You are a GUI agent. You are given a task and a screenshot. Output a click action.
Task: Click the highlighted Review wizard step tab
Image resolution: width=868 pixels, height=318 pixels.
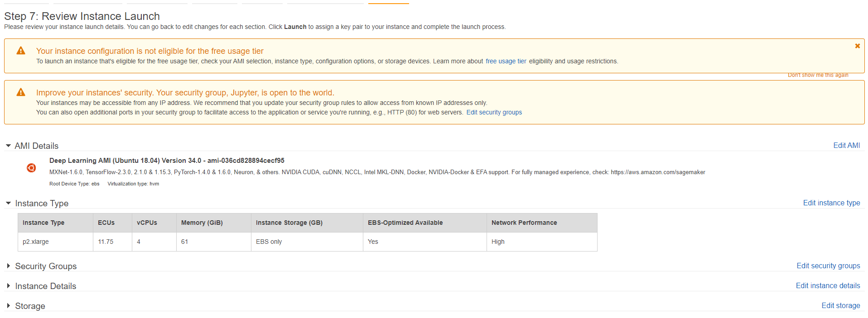coord(388,3)
